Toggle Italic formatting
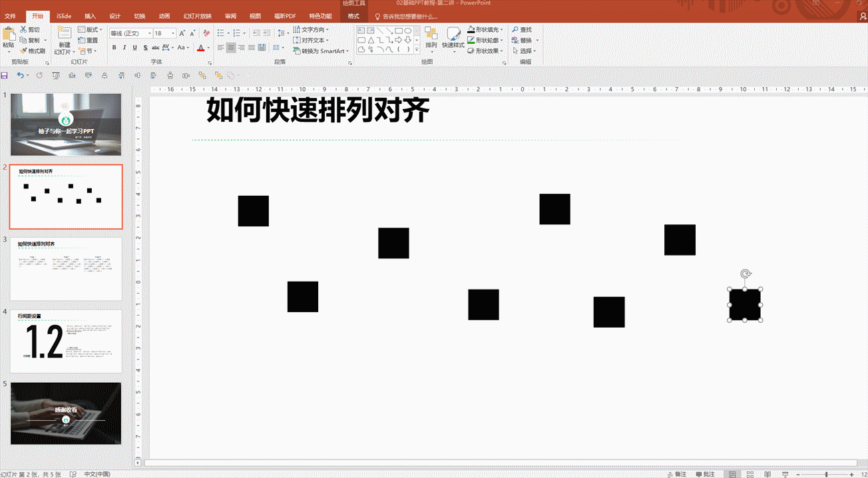868x478 pixels. (x=124, y=48)
